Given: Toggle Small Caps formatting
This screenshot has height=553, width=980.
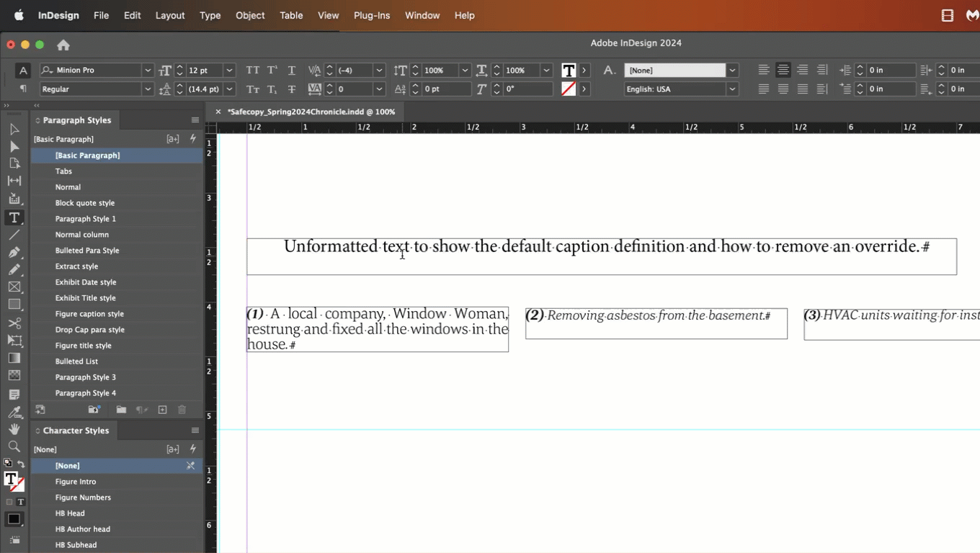Looking at the screenshot, I should pyautogui.click(x=252, y=89).
